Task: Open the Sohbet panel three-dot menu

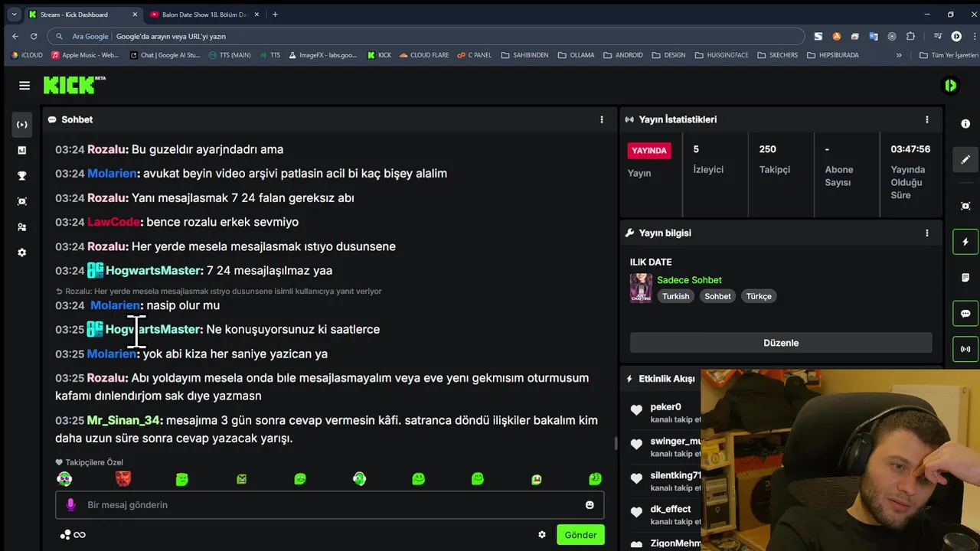Action: point(602,119)
